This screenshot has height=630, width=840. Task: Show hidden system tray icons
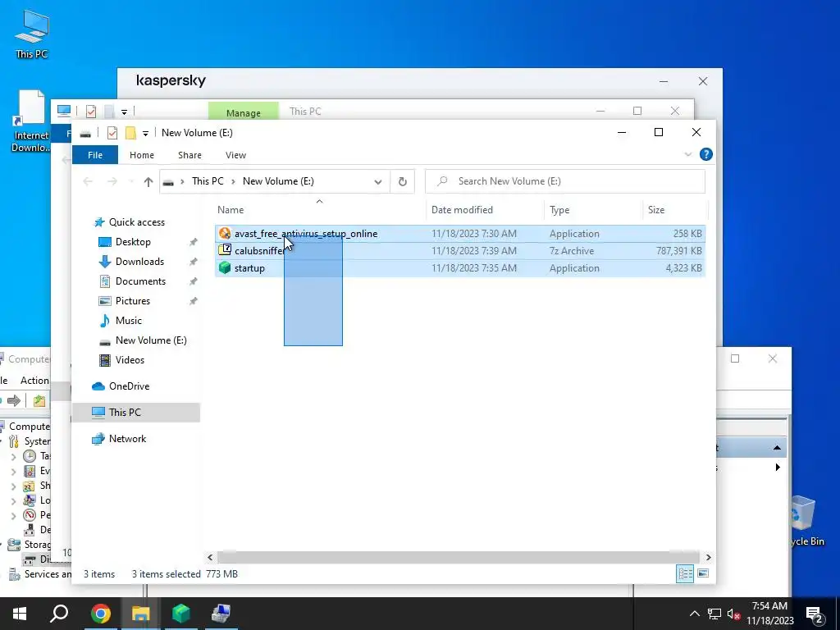click(x=694, y=614)
